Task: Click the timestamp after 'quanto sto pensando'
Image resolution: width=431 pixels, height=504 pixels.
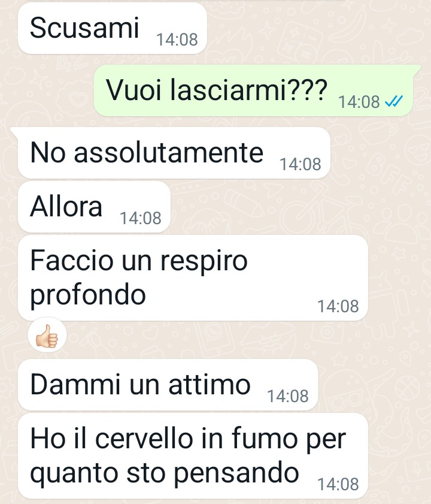Action: [x=338, y=484]
